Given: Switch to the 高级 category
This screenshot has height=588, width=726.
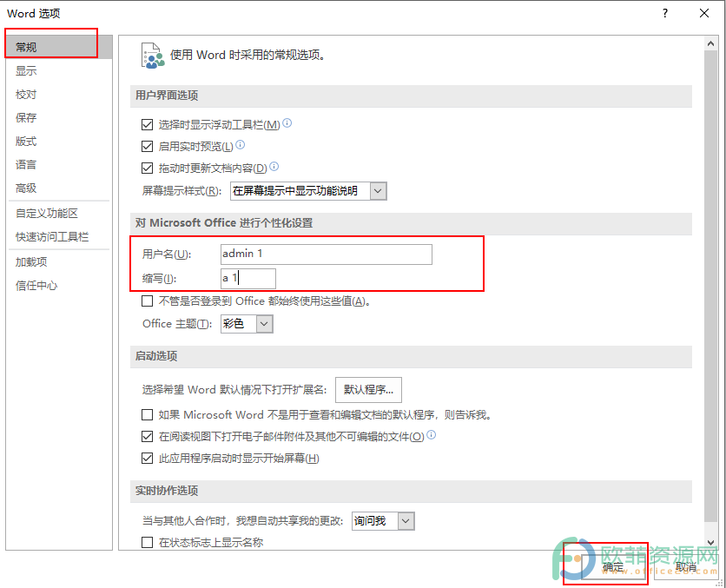Looking at the screenshot, I should (x=59, y=188).
